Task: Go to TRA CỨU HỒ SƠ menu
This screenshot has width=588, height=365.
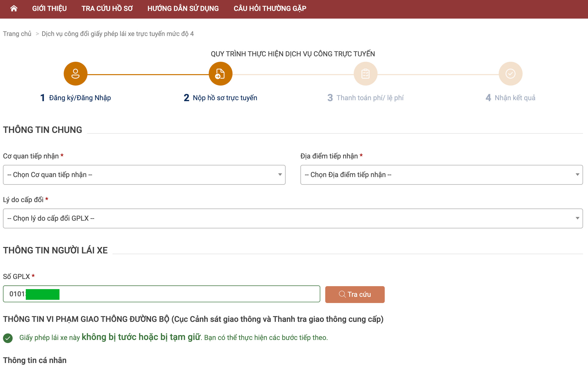Action: tap(107, 8)
